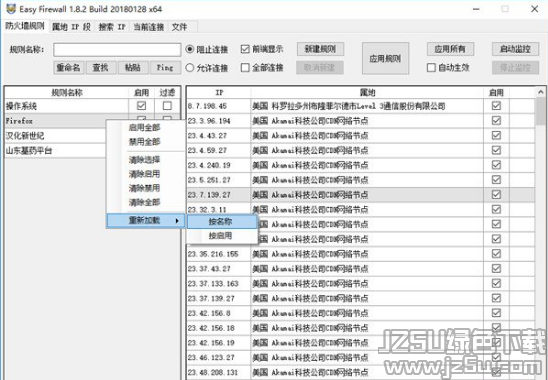This screenshot has width=548, height=380.
Task: Open the 搜索 IP tab
Action: pyautogui.click(x=112, y=27)
